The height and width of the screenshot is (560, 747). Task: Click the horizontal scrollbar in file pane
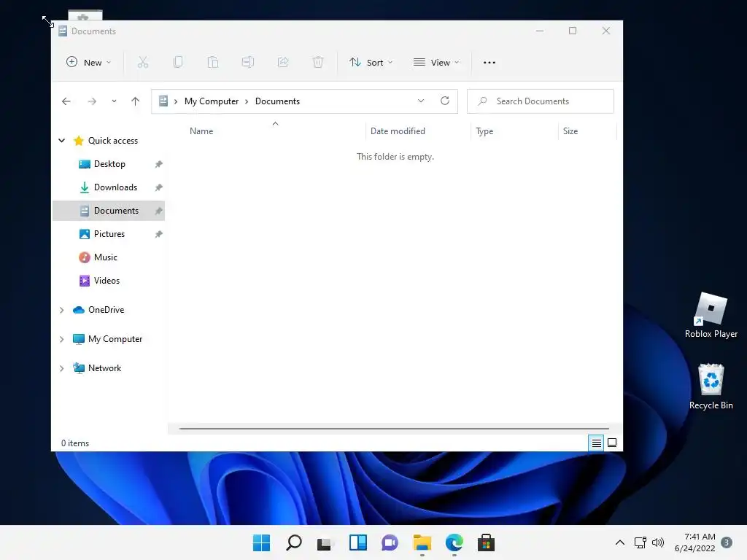coord(394,429)
